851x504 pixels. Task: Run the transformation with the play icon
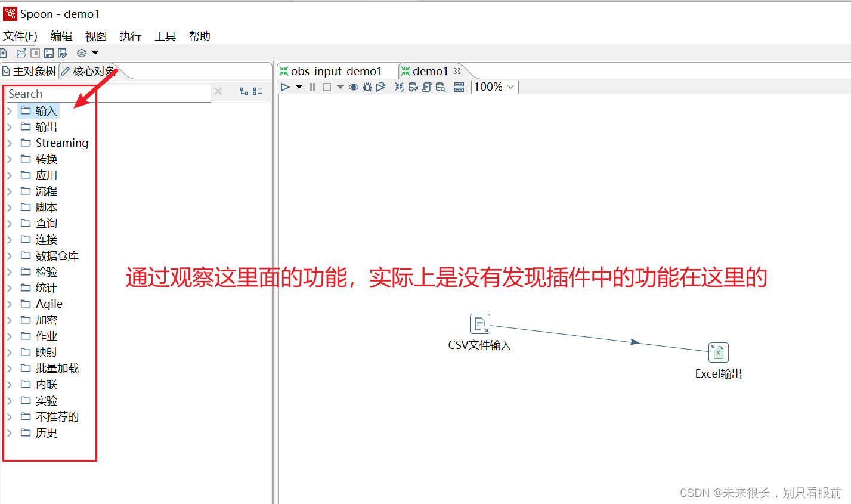click(285, 87)
